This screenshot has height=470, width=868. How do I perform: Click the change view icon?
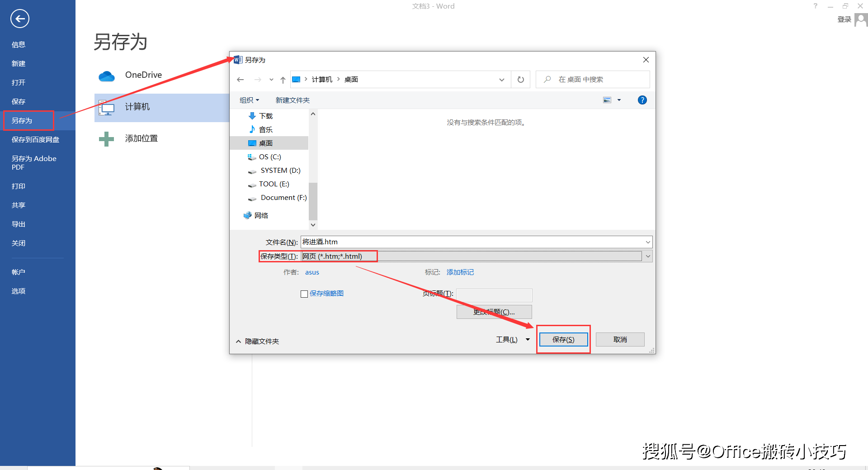tap(607, 100)
